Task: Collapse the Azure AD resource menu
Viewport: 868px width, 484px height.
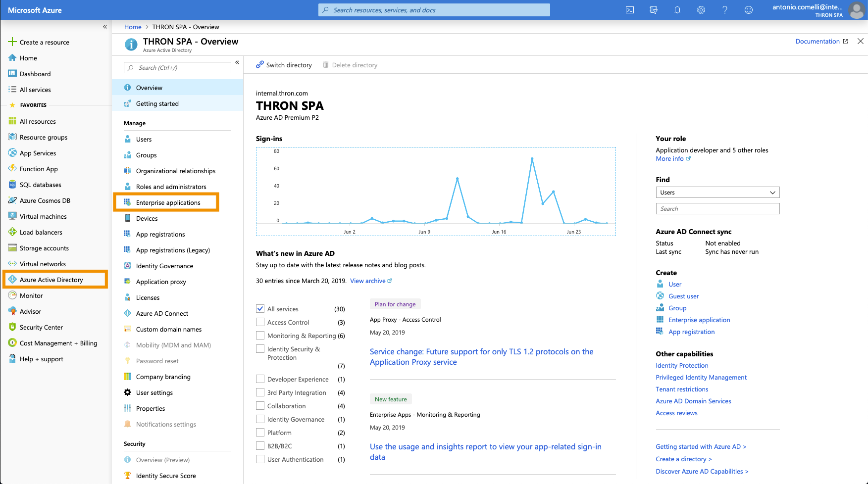Action: [x=237, y=62]
